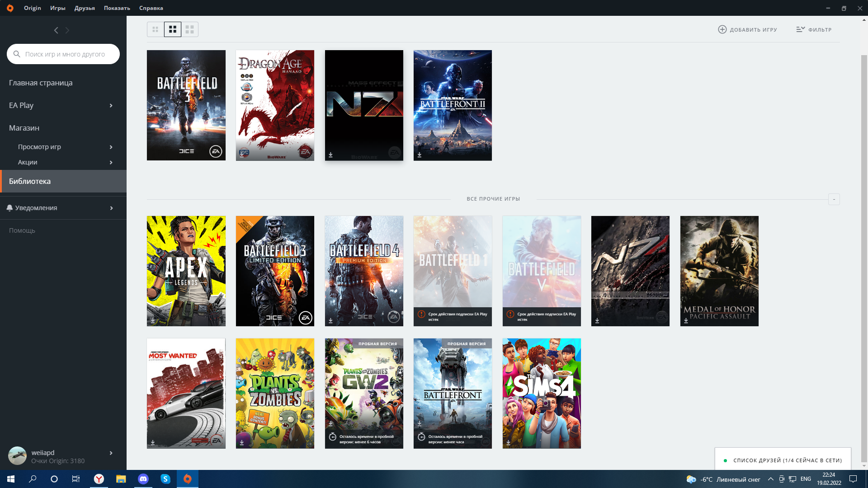Click the download icon on Battlefield 4 tile
This screenshot has width=868, height=488.
[x=330, y=320]
